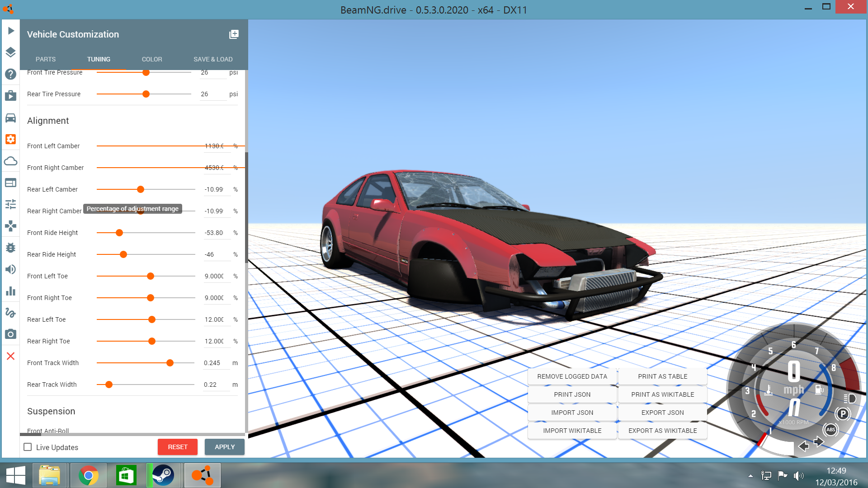Open the scenarios briefcase icon
868x488 pixels.
(11, 96)
